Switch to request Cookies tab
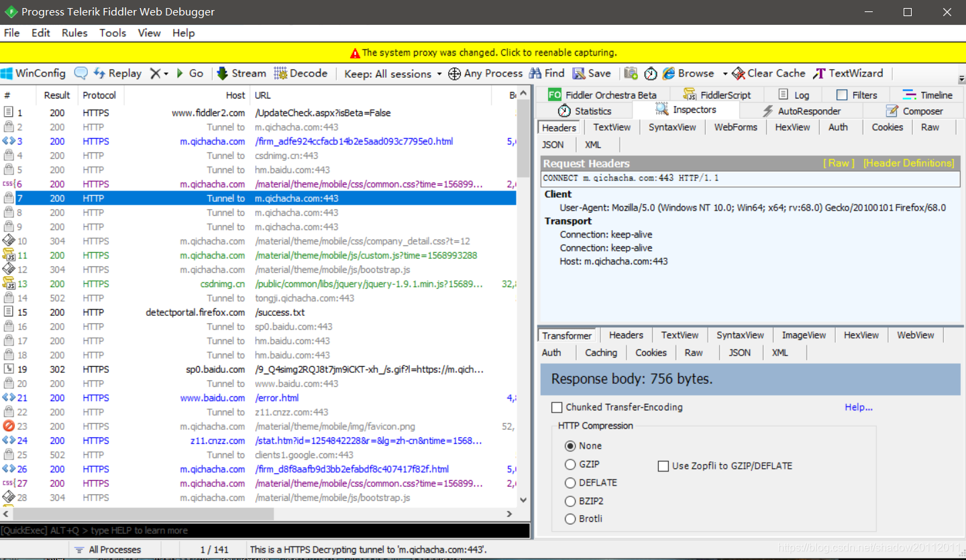Viewport: 966px width, 560px height. [887, 127]
